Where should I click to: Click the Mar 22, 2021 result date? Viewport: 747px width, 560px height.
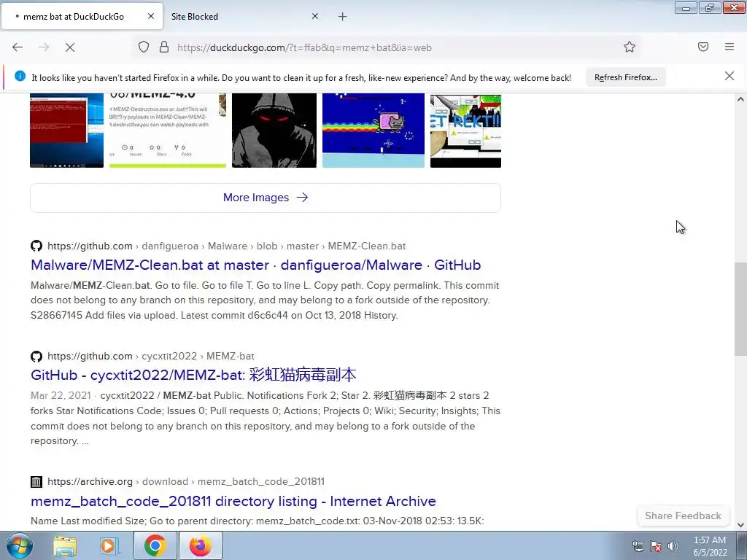(61, 396)
